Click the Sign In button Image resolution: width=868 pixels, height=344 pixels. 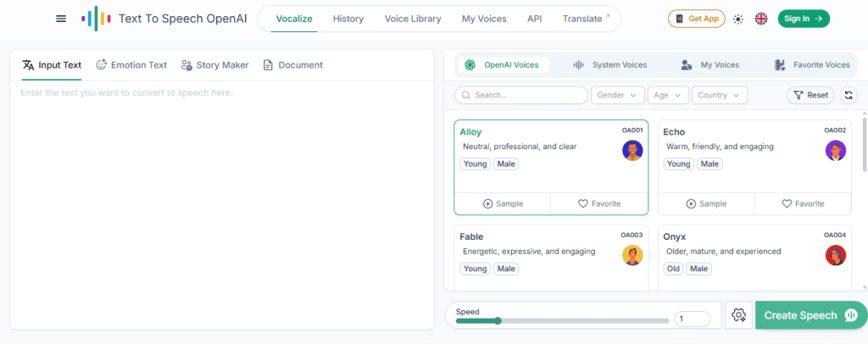tap(804, 19)
